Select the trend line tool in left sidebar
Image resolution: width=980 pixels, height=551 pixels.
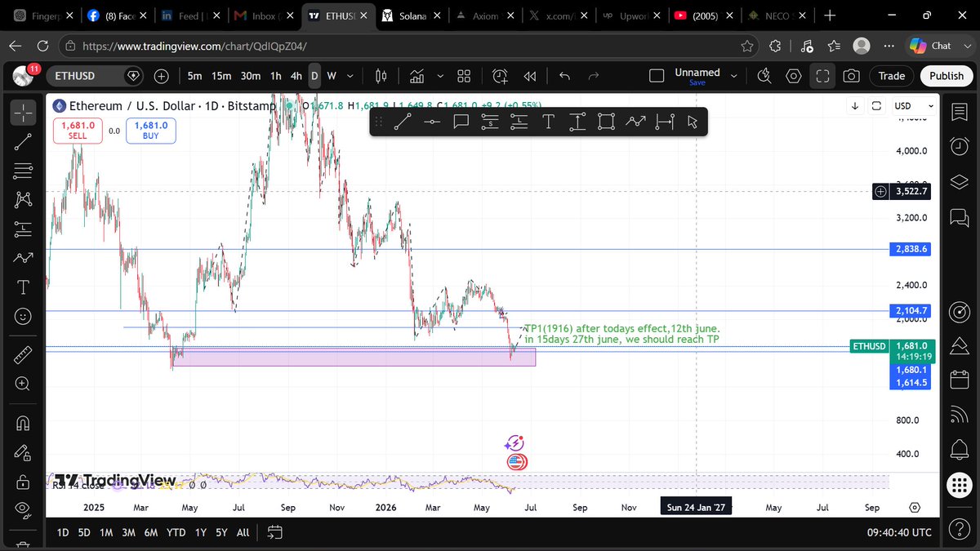(x=23, y=141)
